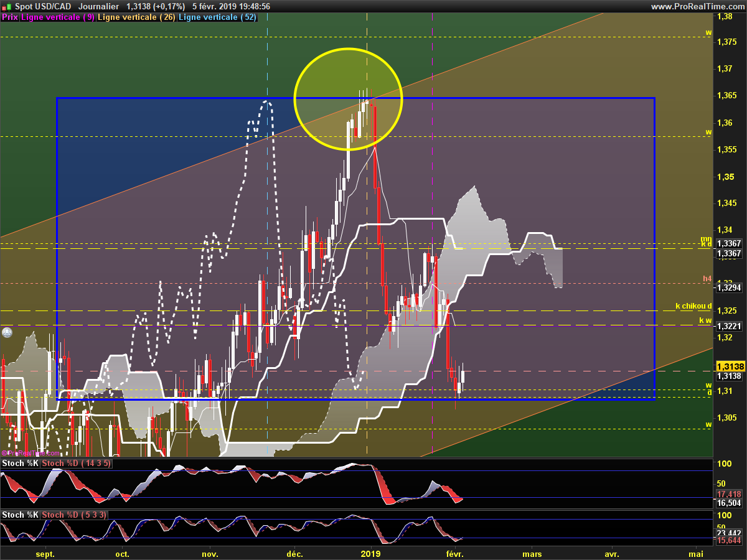Select the magenta dashed vertical line
The height and width of the screenshot is (560, 747).
tap(432, 236)
